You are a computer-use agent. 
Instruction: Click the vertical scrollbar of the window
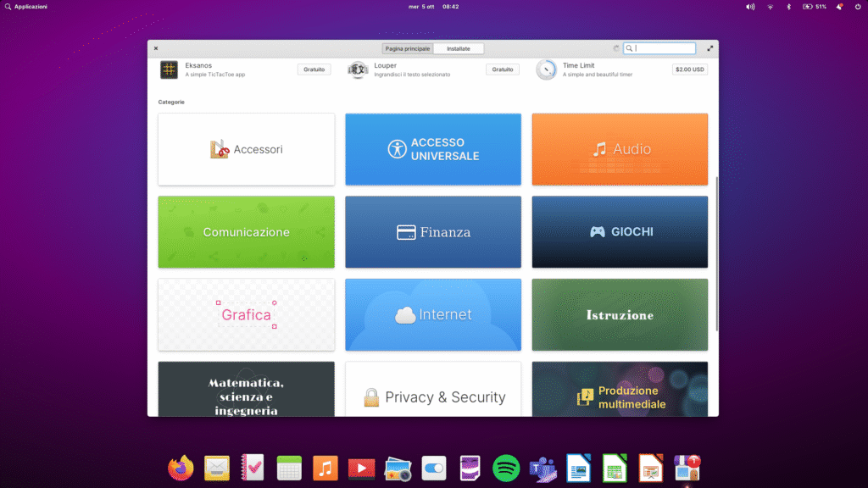[x=717, y=254]
